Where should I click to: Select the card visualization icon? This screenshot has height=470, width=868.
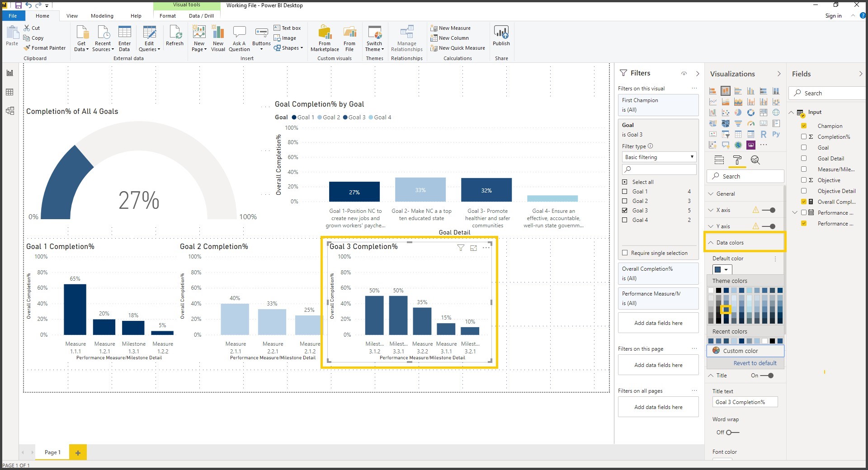click(x=764, y=123)
